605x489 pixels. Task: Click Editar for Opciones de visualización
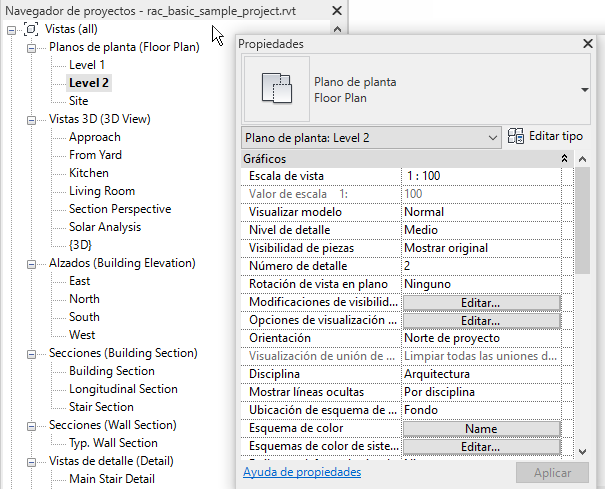tap(481, 320)
